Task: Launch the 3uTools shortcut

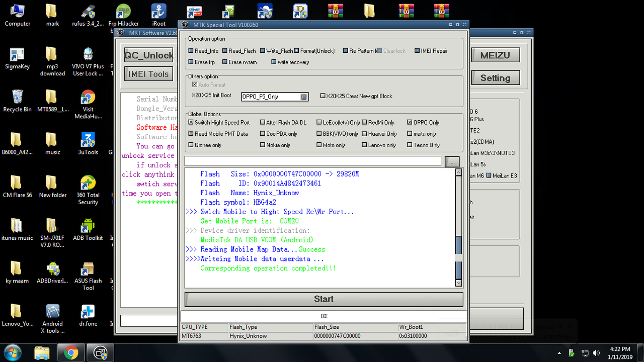Action: (x=88, y=144)
